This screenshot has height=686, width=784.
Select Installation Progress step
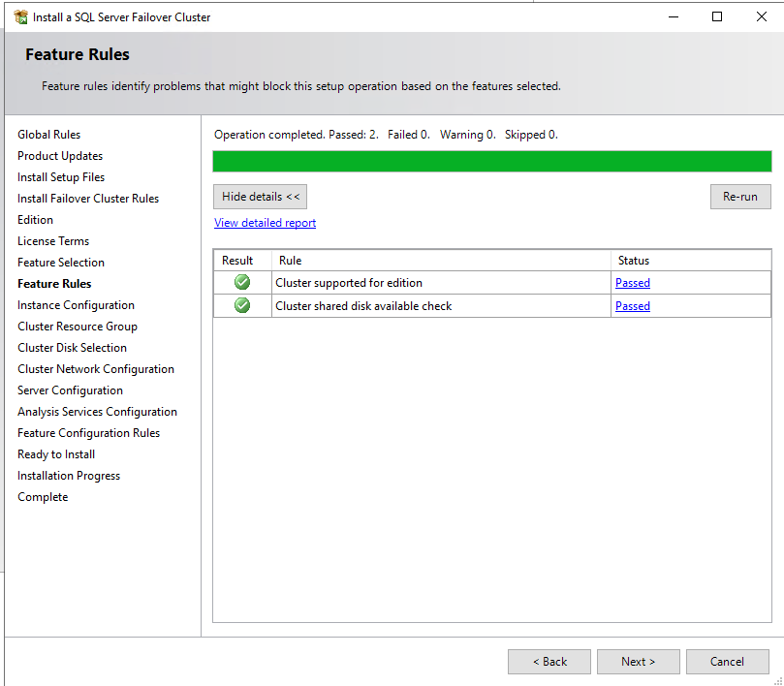click(x=69, y=476)
